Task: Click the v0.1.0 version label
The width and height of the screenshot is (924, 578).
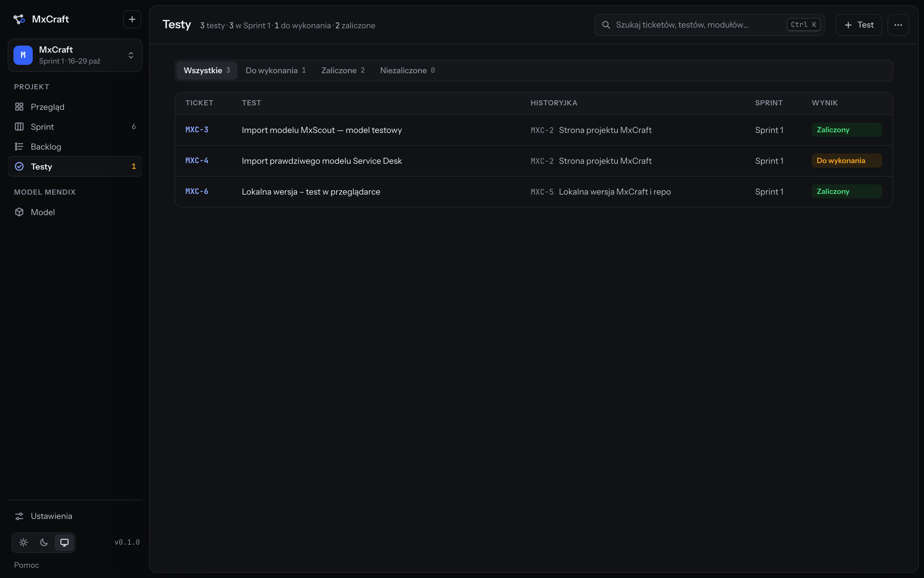Action: tap(127, 542)
